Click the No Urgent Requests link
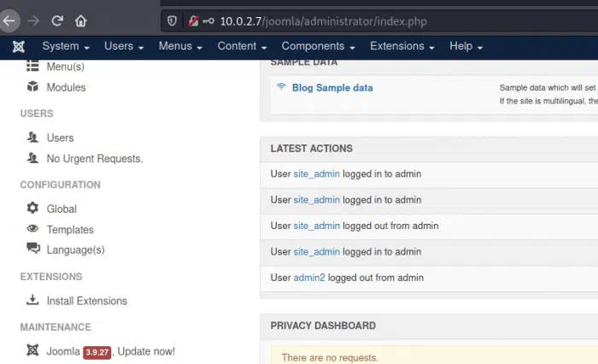The image size is (598, 364). pyautogui.click(x=95, y=158)
